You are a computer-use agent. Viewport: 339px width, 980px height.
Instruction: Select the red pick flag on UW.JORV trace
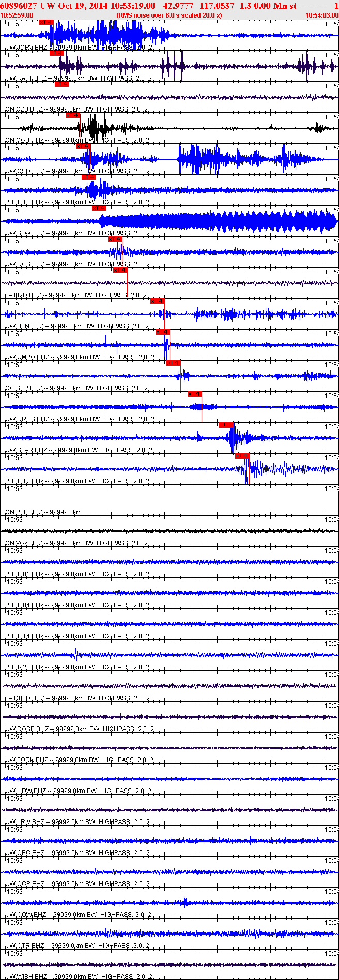(46, 22)
